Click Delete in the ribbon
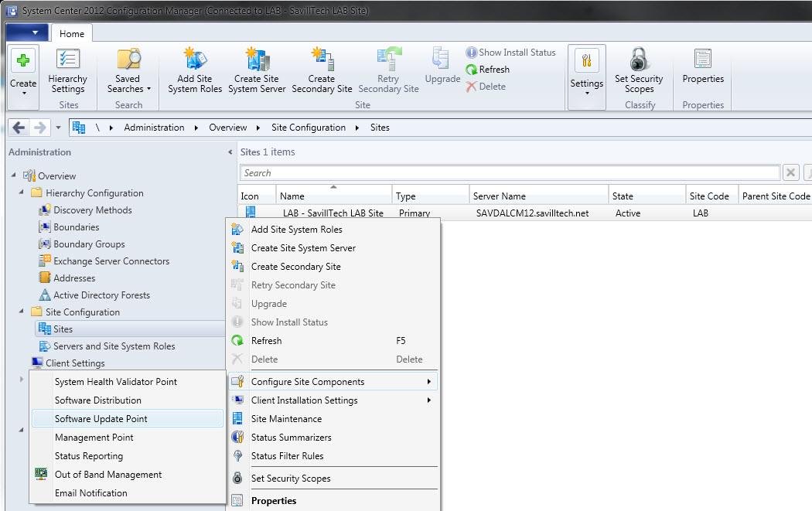 click(485, 87)
